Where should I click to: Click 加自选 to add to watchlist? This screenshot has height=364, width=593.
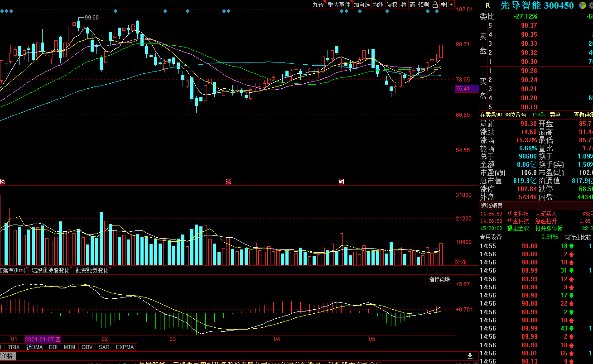[x=362, y=5]
